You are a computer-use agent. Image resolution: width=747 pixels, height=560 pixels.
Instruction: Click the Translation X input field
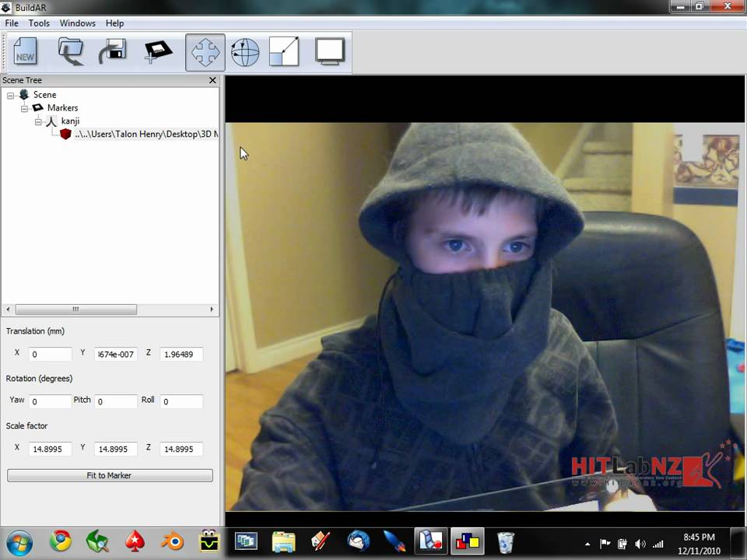pos(50,355)
